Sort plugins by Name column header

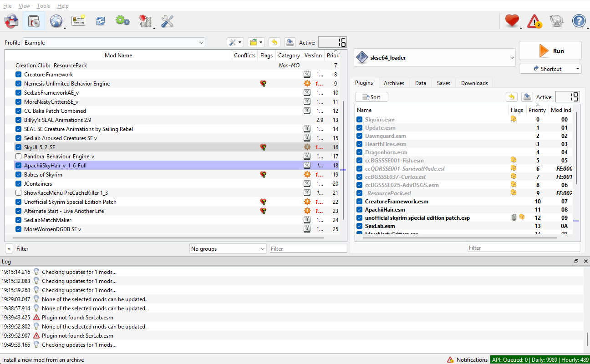pos(432,110)
